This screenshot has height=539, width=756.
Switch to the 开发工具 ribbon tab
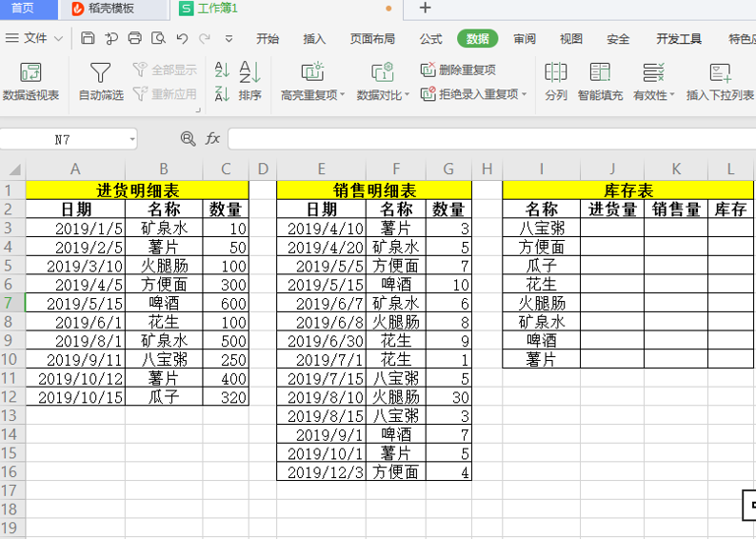pyautogui.click(x=679, y=39)
